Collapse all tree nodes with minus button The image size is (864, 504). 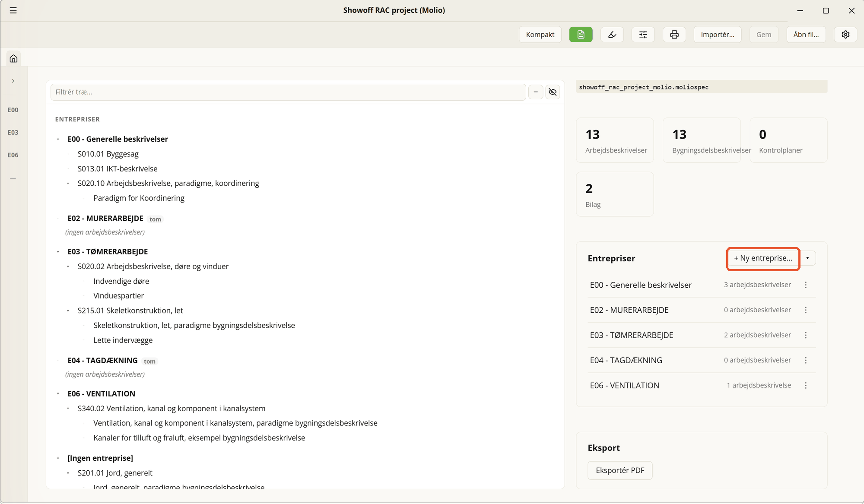tap(536, 92)
